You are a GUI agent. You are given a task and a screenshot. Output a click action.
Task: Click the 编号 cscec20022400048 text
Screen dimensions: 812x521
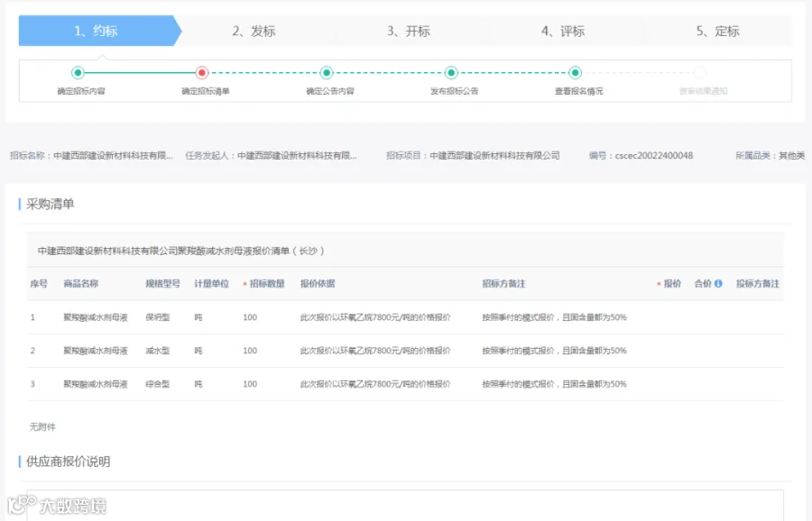point(641,156)
